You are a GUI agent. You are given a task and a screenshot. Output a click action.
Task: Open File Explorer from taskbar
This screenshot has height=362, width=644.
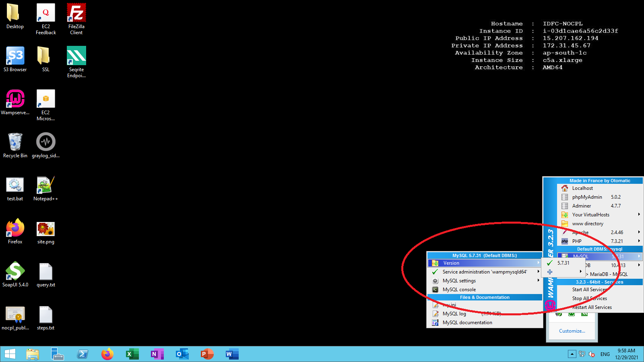click(33, 354)
